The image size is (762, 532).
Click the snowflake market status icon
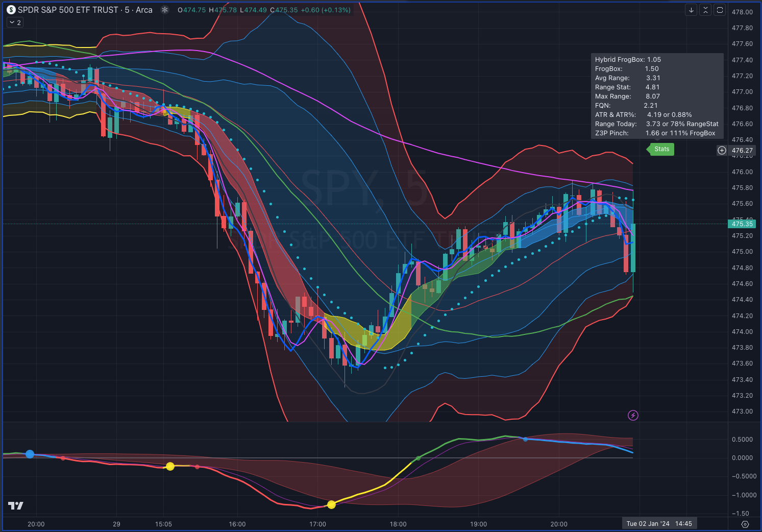[164, 10]
